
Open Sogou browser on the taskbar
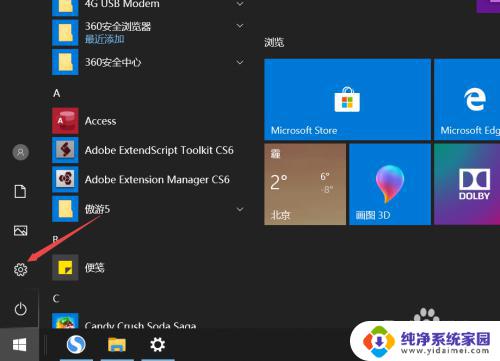(x=76, y=344)
